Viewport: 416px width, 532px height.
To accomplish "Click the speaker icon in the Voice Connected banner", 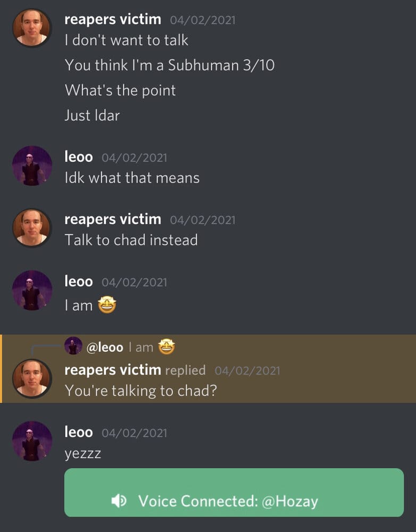I will 119,501.
